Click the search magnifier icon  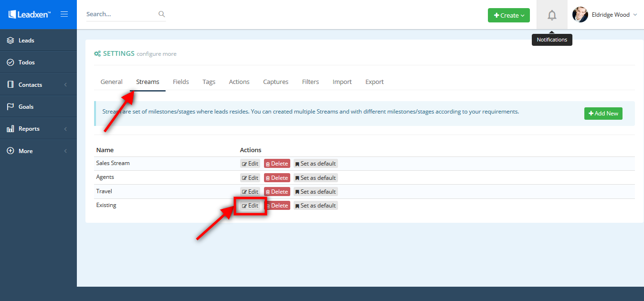coord(162,14)
